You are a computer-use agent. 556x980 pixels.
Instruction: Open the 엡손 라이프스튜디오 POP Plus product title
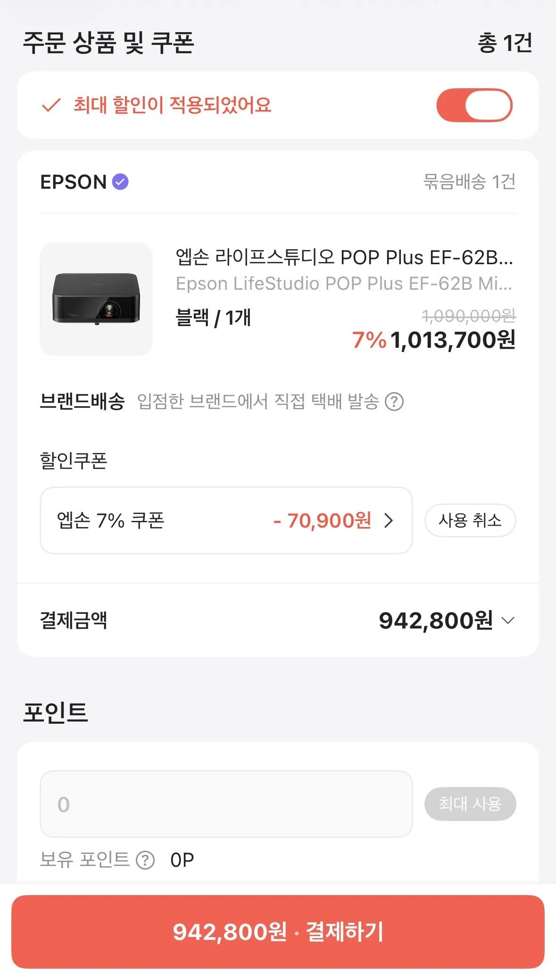[x=344, y=258]
